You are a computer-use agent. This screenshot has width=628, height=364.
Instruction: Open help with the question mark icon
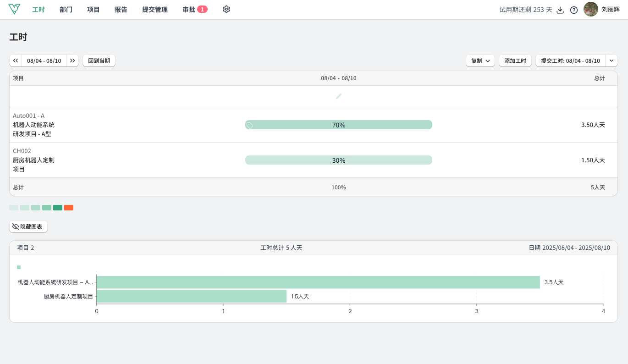[x=573, y=10]
